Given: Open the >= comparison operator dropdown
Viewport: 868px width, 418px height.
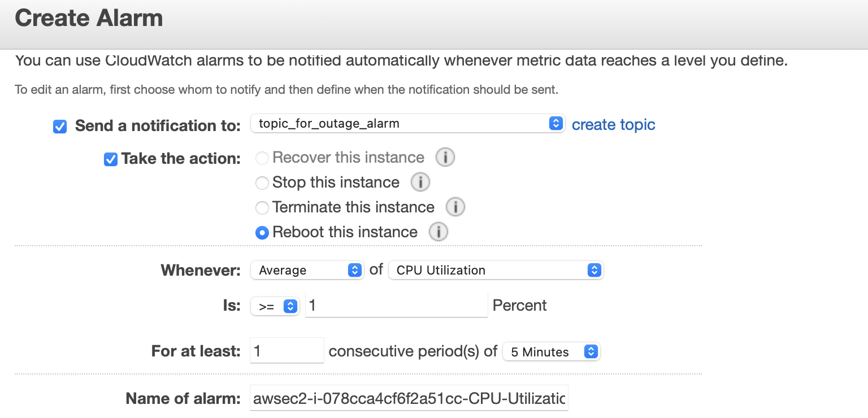Looking at the screenshot, I should click(x=275, y=306).
